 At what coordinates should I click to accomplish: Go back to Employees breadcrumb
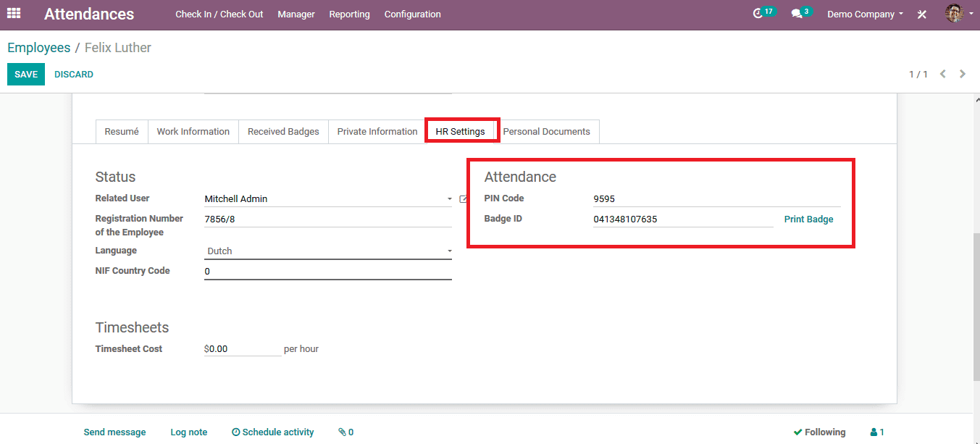coord(39,48)
